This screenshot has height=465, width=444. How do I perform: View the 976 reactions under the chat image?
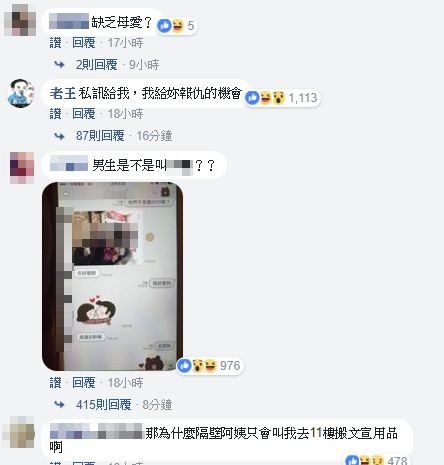pos(210,366)
